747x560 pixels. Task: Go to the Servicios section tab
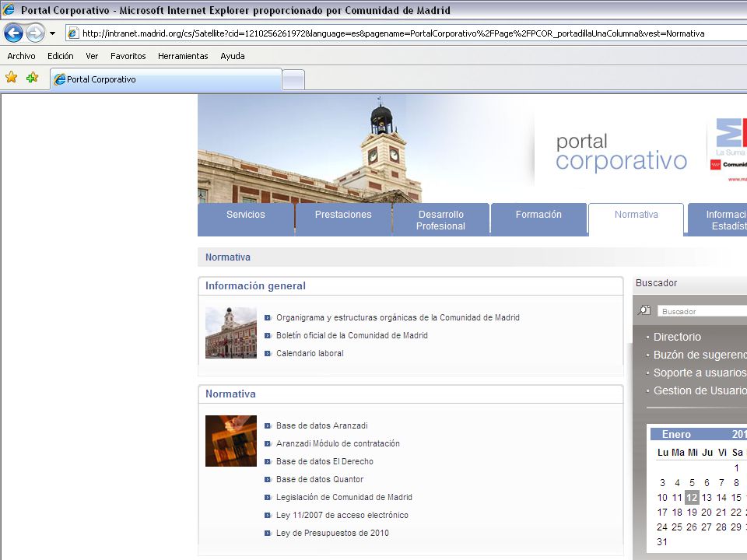pos(246,219)
